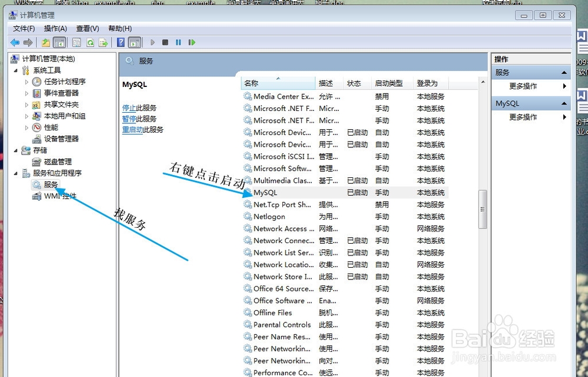Click gear icon beside Microsoft iSCSI I...
This screenshot has height=377, width=588.
coord(248,156)
